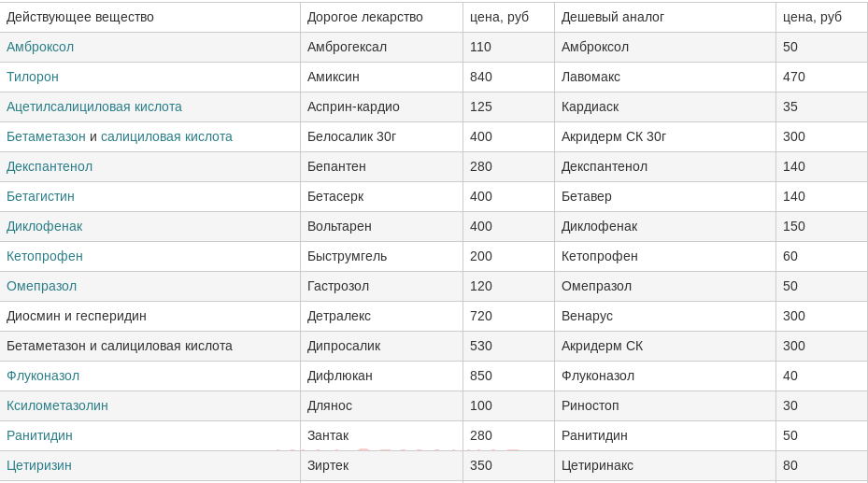Follow the Бетаметазон link
The image size is (868, 483).
[x=46, y=136]
